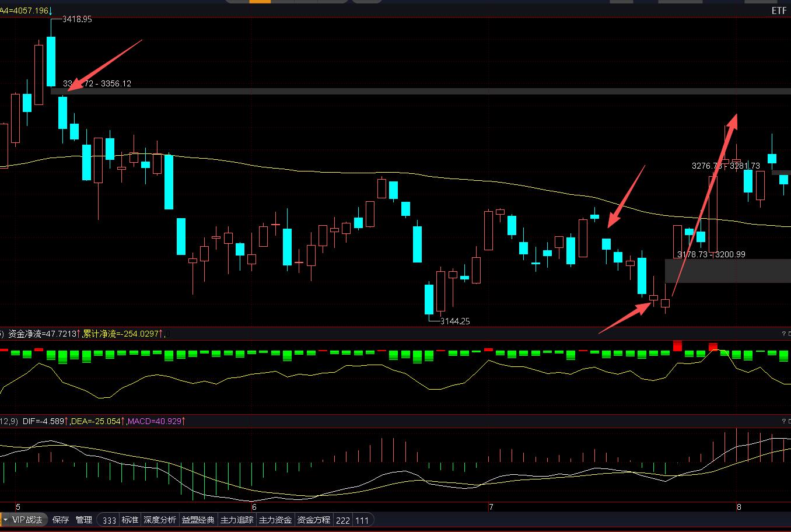Select the VIP战法 template button
791x532 pixels.
coord(27,520)
